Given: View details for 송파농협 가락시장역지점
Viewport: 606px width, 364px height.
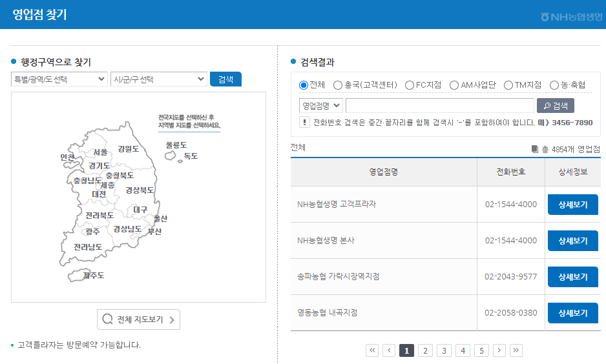Looking at the screenshot, I should [573, 277].
